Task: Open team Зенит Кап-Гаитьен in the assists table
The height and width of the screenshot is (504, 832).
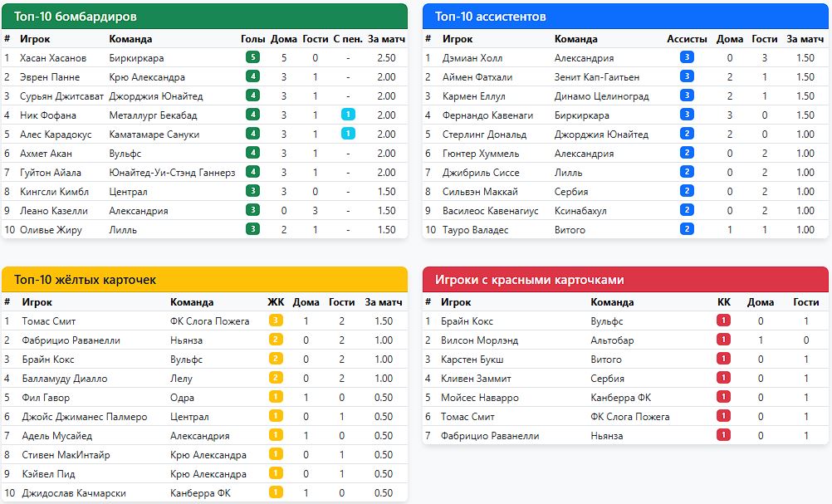Action: pyautogui.click(x=596, y=77)
